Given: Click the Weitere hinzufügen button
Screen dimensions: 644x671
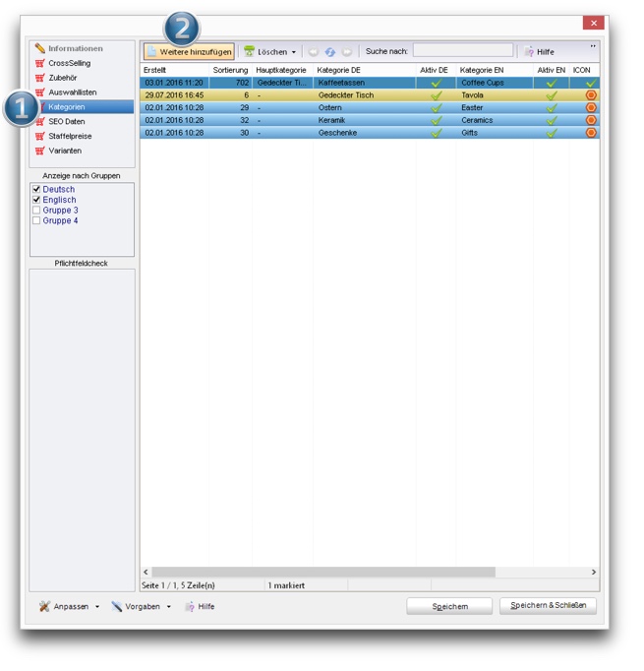Looking at the screenshot, I should (x=189, y=52).
